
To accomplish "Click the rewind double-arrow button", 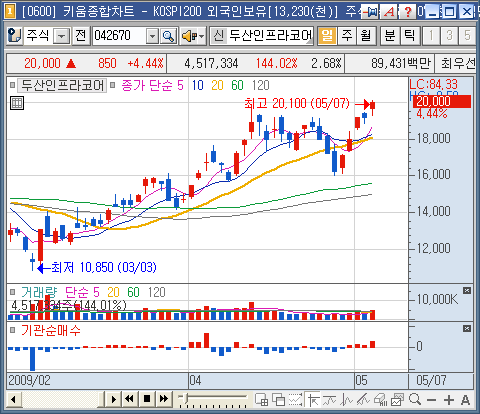I will (x=129, y=399).
